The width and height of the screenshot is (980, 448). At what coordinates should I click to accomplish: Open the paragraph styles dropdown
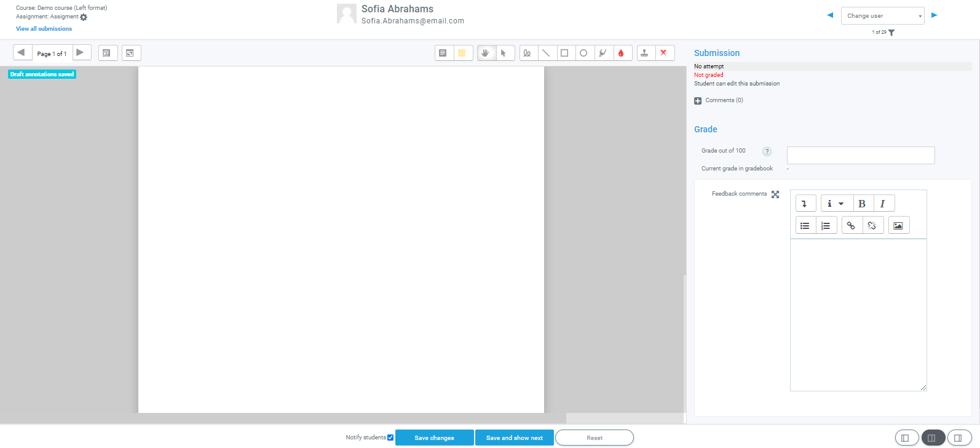835,204
